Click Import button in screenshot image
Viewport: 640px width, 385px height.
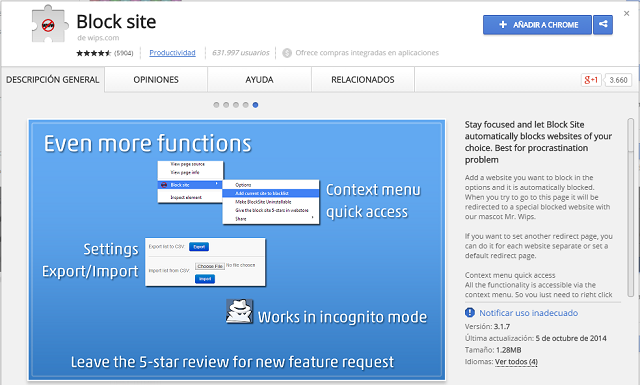[x=205, y=279]
